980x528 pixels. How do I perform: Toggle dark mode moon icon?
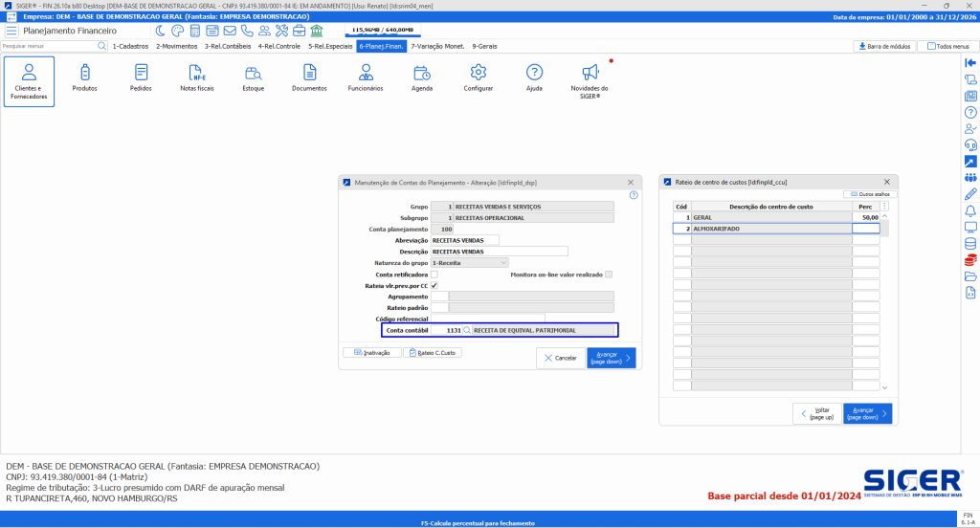[161, 31]
